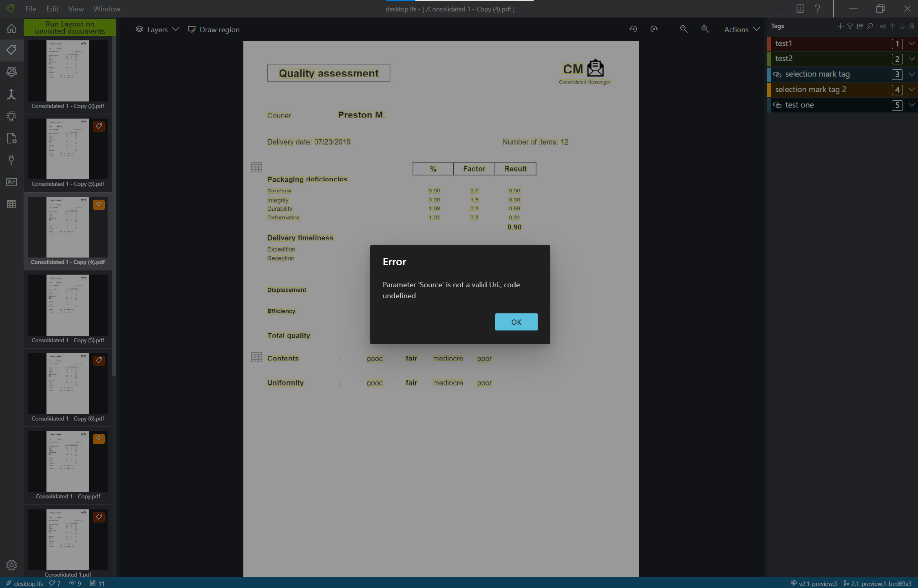The image size is (918, 588).
Task: Select the Home icon in the sidebar
Action: coord(11,28)
